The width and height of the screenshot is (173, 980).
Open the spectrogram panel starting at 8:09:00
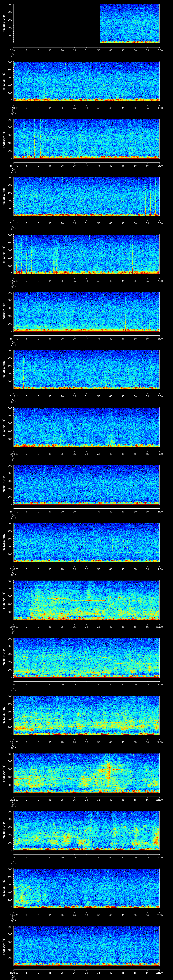87,24
